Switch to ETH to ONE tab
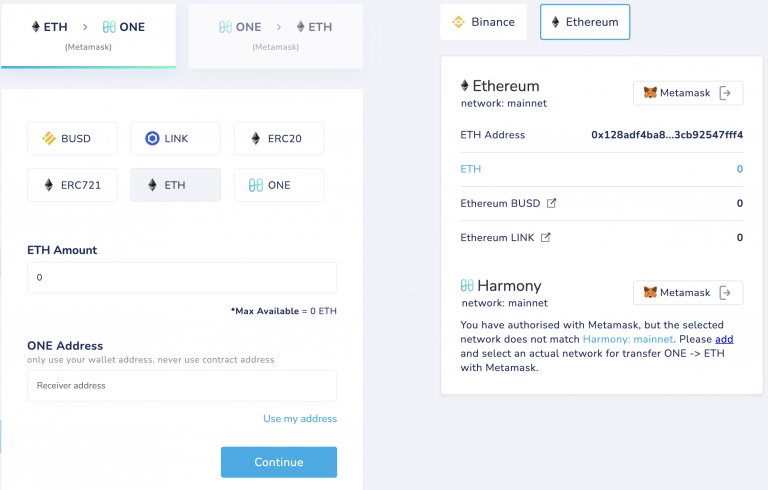This screenshot has width=768, height=490. (x=88, y=33)
